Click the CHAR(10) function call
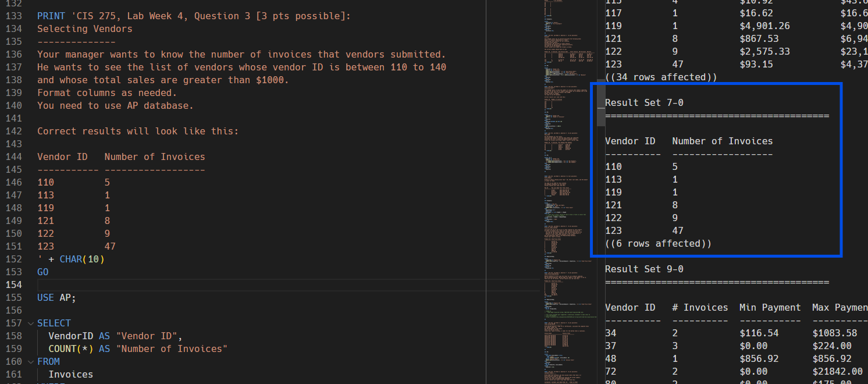Screen dimensions: 868x384 click(x=82, y=259)
